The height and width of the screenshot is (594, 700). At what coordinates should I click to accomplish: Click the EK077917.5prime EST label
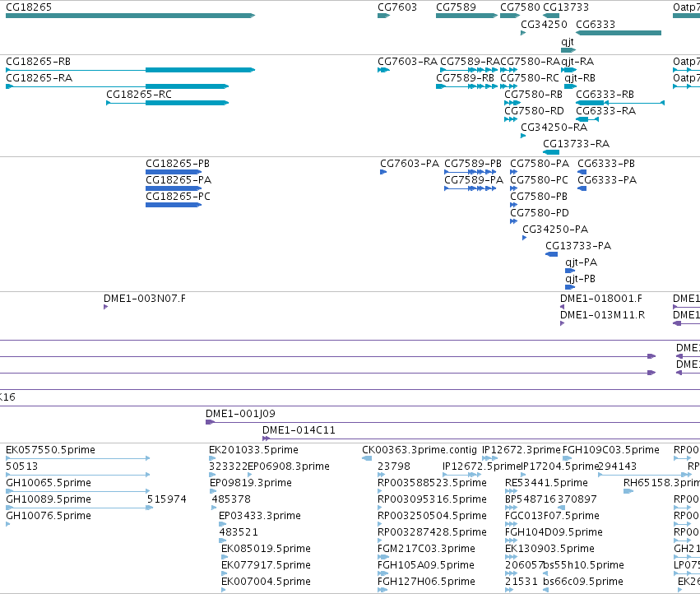266,565
